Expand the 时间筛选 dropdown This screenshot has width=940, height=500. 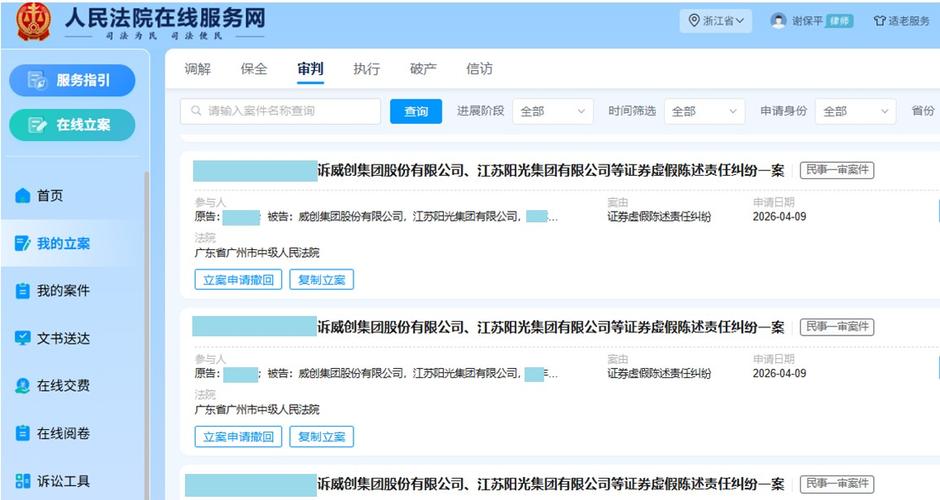(x=704, y=111)
